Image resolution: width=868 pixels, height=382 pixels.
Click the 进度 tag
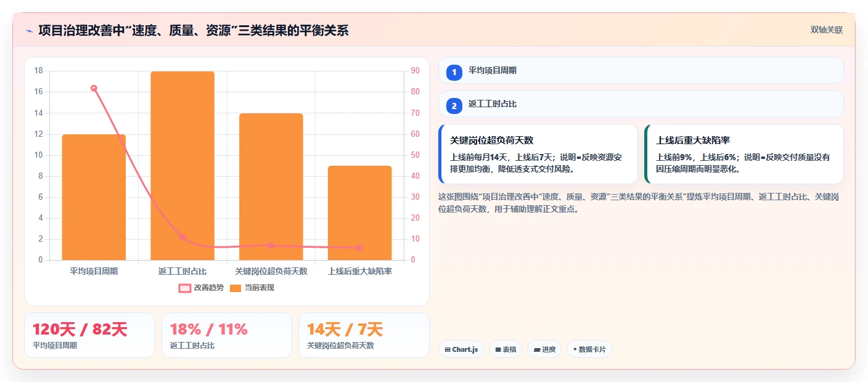point(544,349)
